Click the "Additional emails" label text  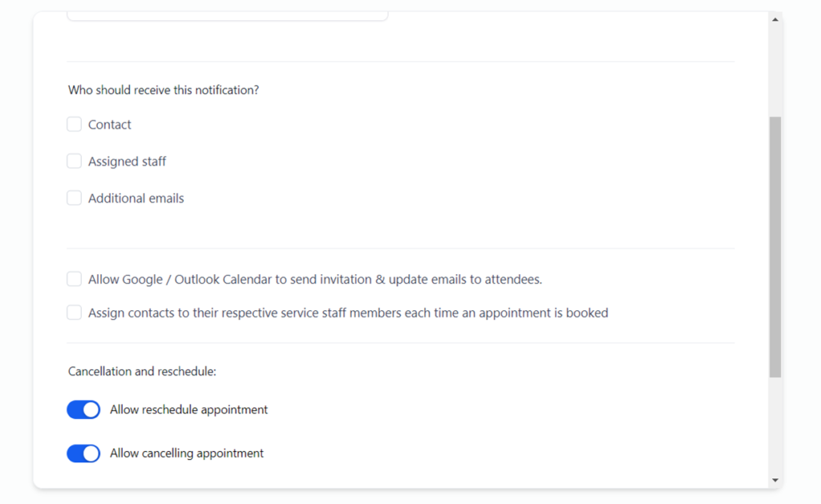(x=136, y=199)
